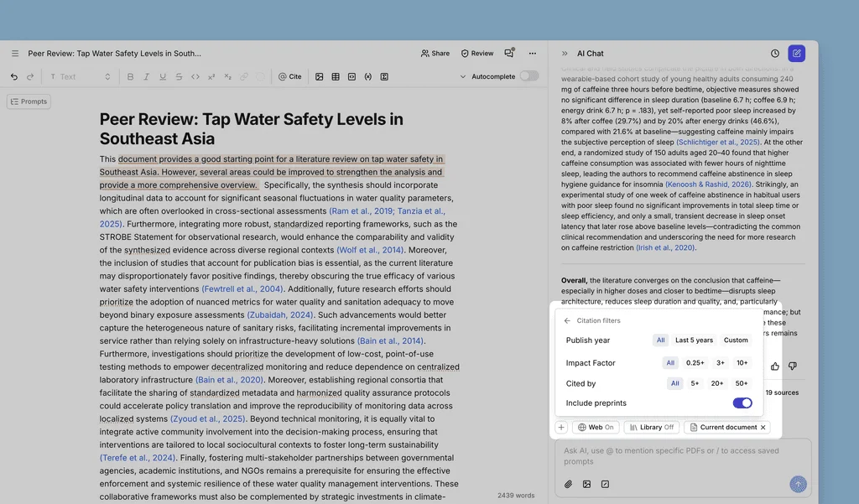Send the AI chat message

click(799, 484)
